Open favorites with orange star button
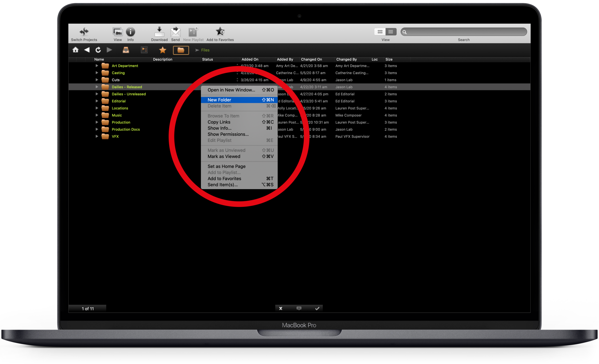 (163, 50)
